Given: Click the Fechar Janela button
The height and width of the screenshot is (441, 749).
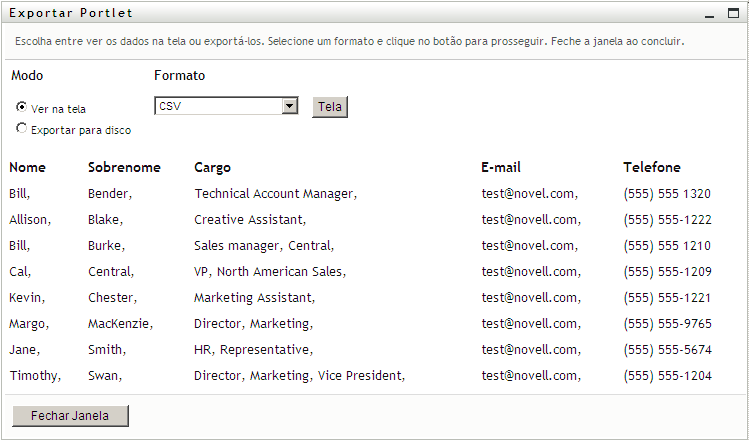Looking at the screenshot, I should tap(70, 416).
